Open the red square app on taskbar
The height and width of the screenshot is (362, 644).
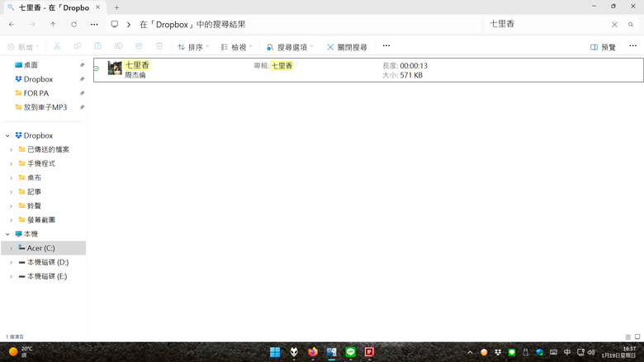369,352
